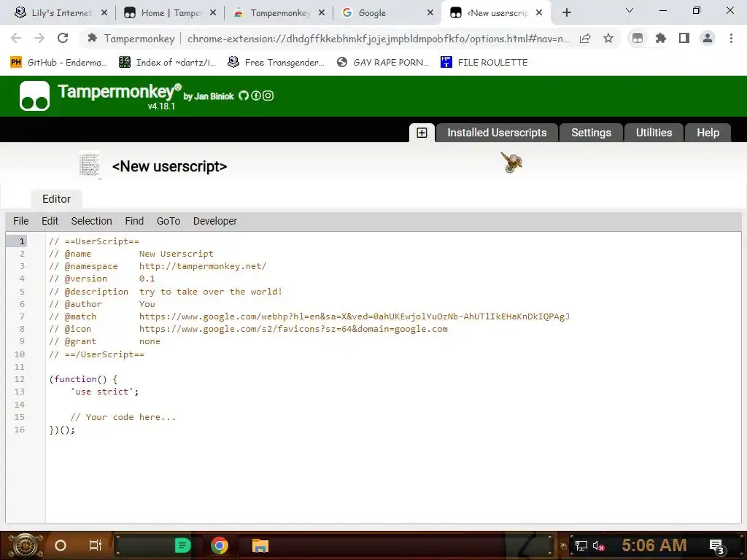Open the Chrome three-dot menu

coord(731,38)
